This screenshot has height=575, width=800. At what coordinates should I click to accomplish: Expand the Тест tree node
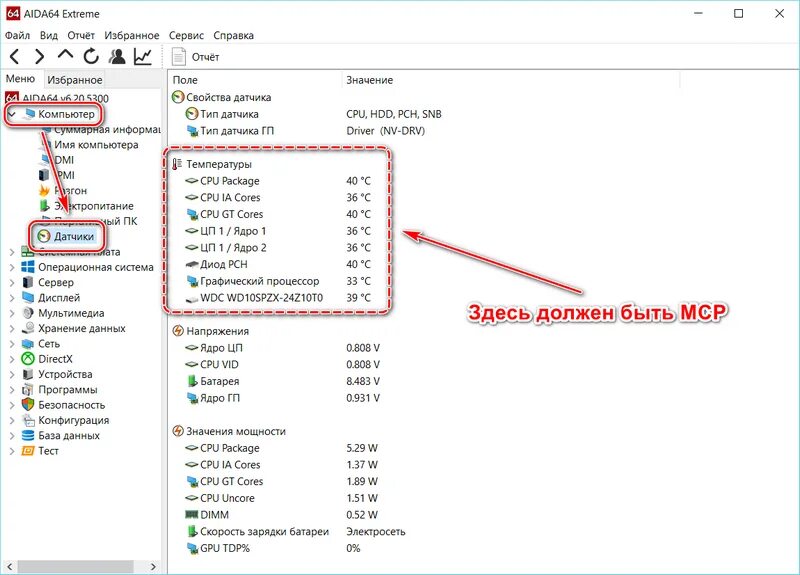[12, 451]
